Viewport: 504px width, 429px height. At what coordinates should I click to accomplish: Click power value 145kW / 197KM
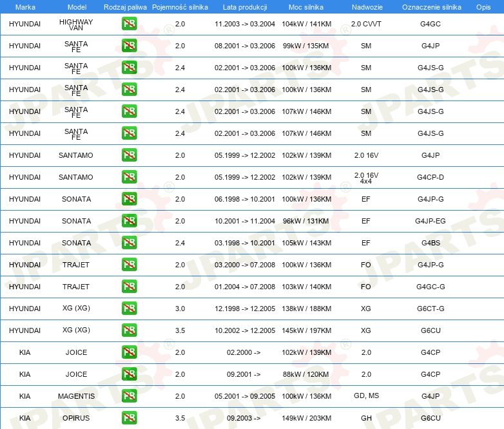(x=307, y=330)
